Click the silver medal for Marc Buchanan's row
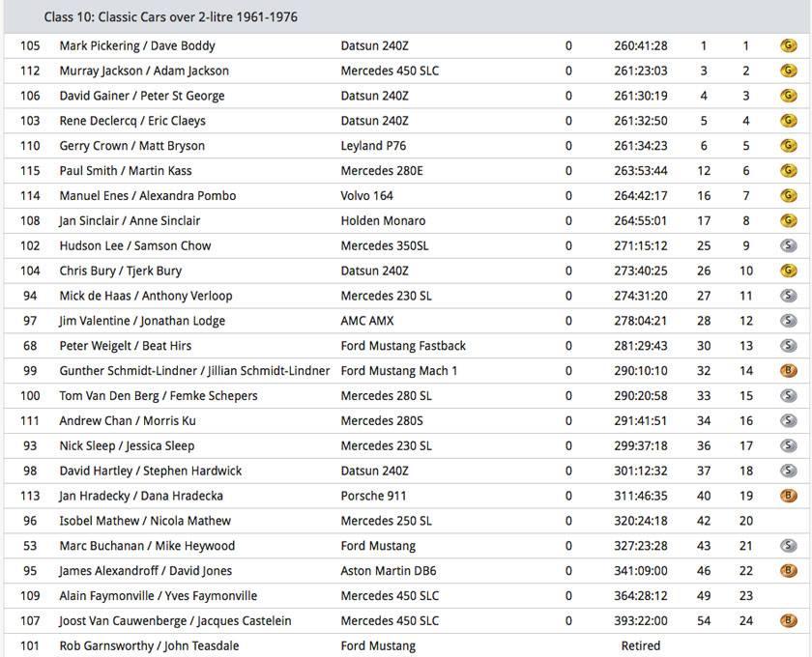The image size is (812, 657). [x=788, y=546]
